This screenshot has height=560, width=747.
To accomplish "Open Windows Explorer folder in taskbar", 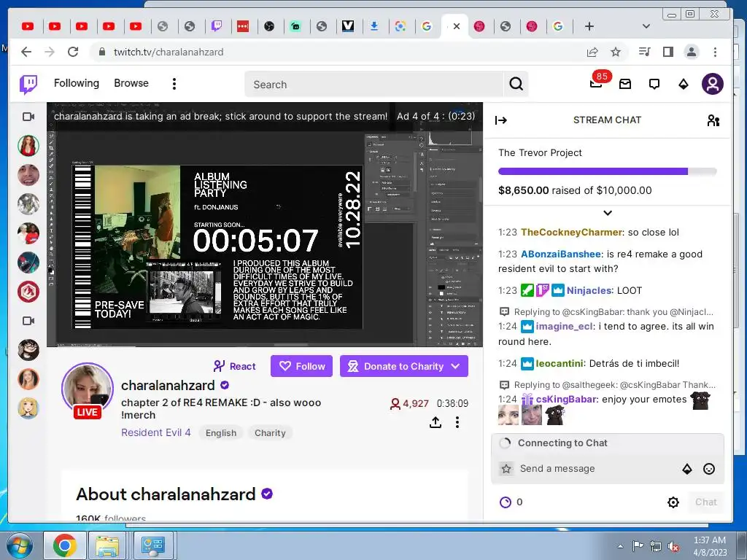I will click(108, 545).
